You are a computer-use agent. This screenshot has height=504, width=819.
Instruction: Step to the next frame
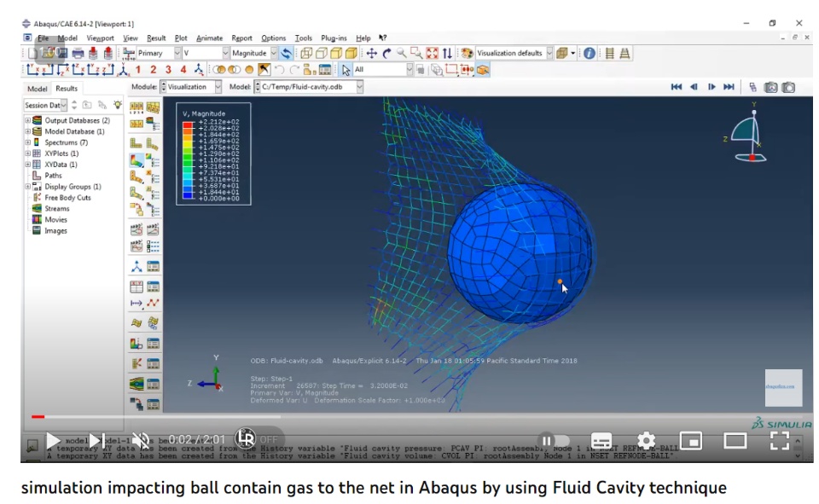coord(712,87)
